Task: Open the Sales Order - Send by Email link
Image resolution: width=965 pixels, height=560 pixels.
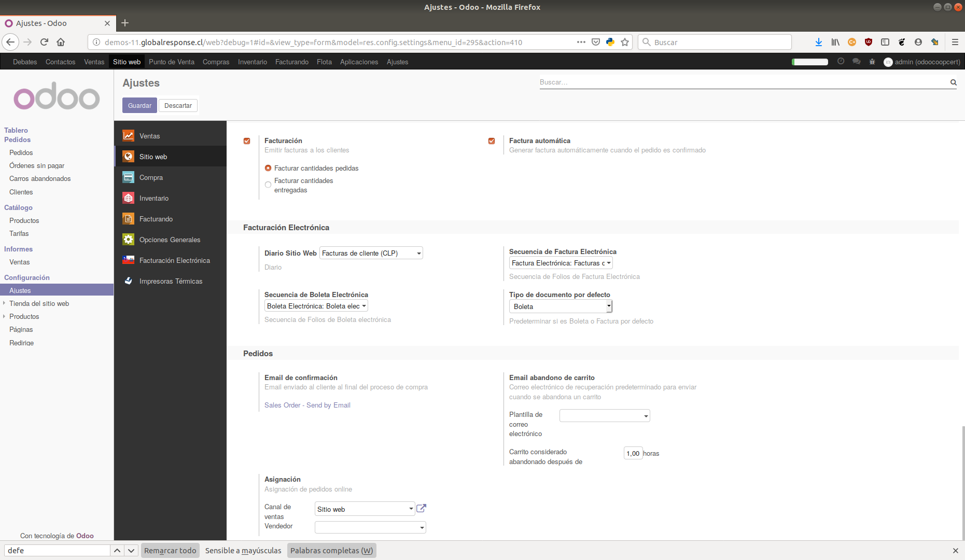Action: 307,405
